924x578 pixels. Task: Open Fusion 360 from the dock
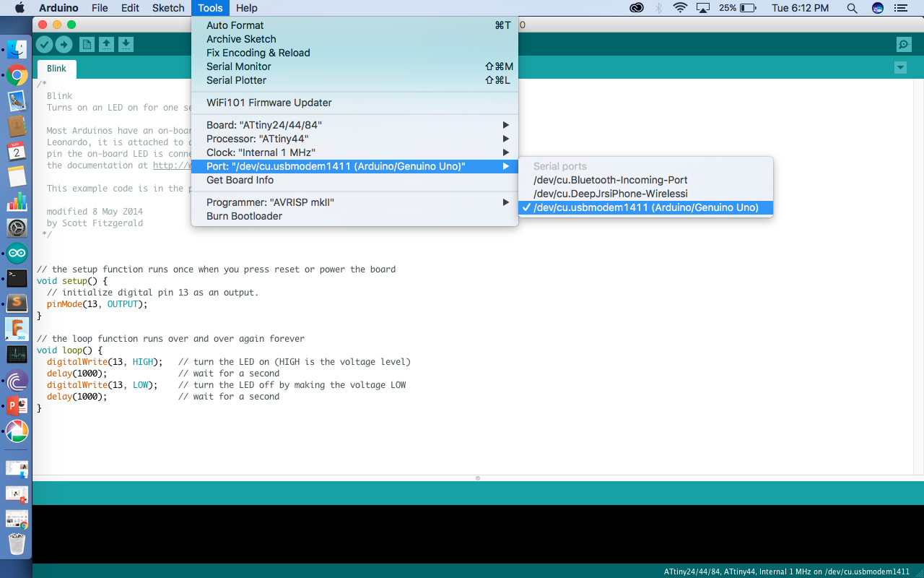click(x=17, y=329)
